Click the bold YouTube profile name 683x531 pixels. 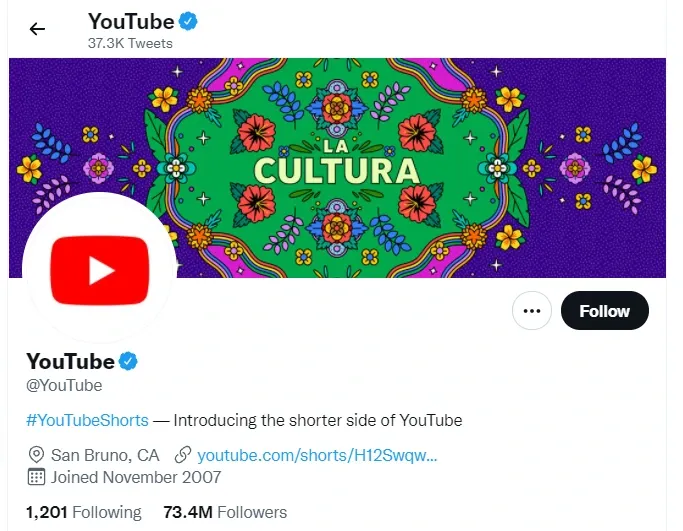70,361
